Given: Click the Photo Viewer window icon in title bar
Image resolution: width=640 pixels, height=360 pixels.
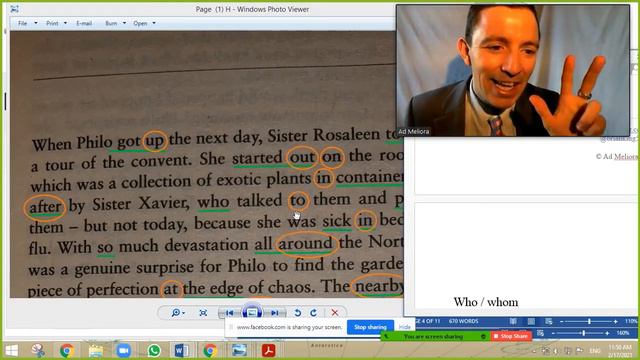Looking at the screenshot, I should click(x=14, y=9).
